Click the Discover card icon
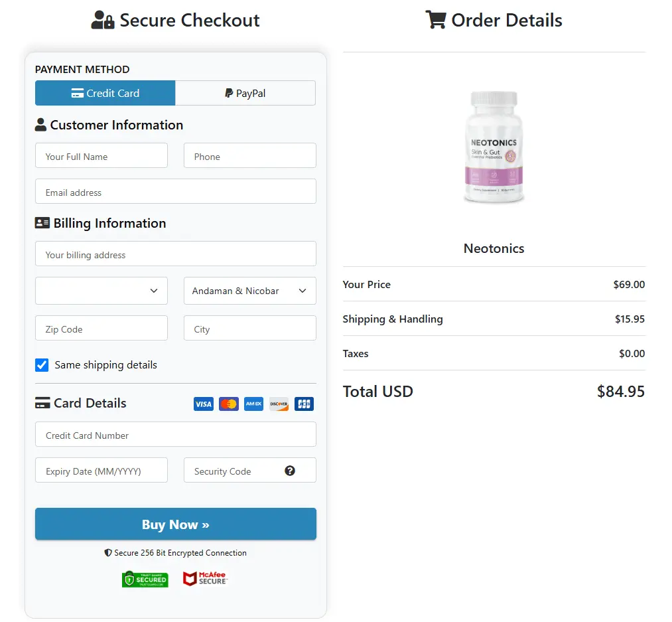The height and width of the screenshot is (622, 672). pyautogui.click(x=279, y=404)
